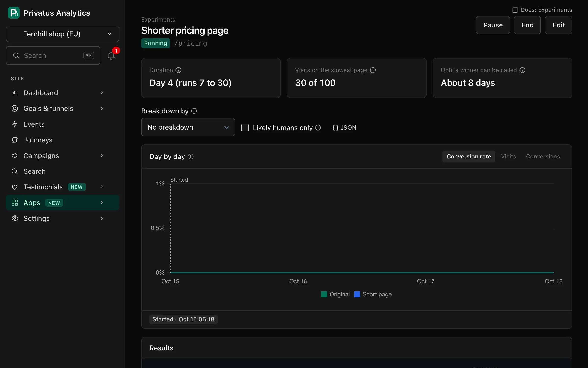Click the End button
Image resolution: width=588 pixels, height=368 pixels.
click(x=527, y=25)
